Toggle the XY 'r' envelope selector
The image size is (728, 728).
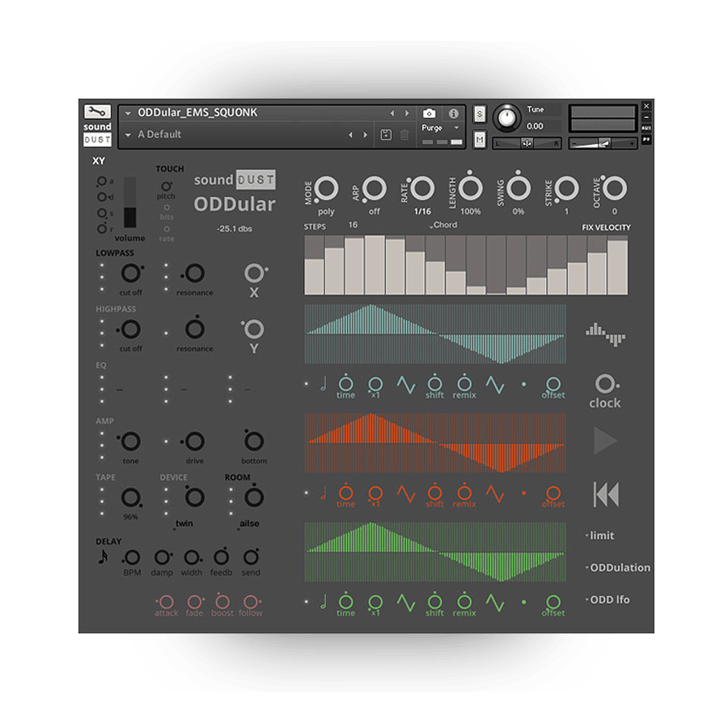tap(102, 228)
